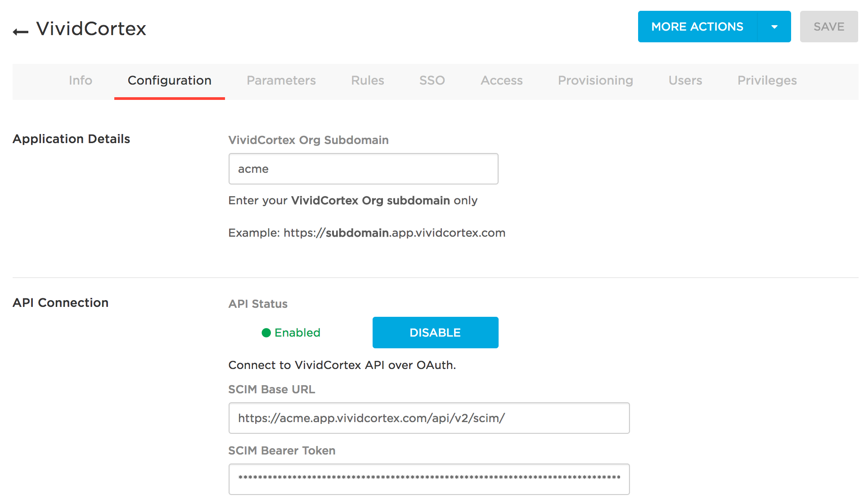This screenshot has width=864, height=504.
Task: Go to the Rules tab
Action: pyautogui.click(x=368, y=81)
